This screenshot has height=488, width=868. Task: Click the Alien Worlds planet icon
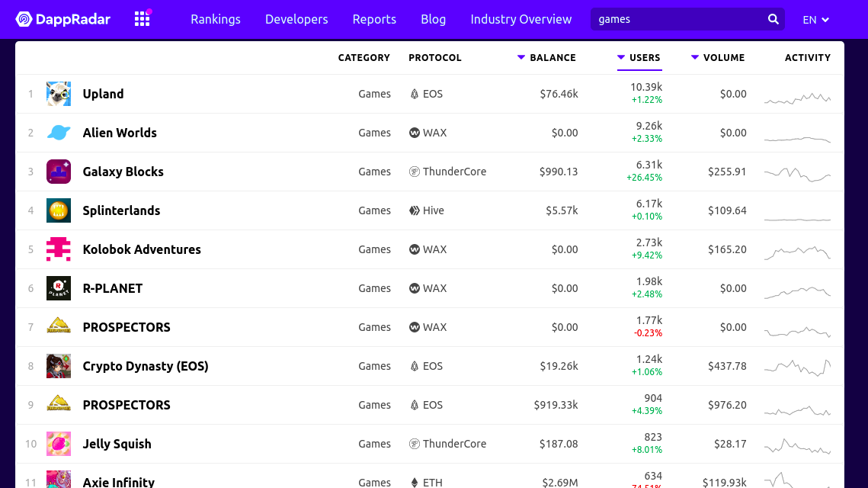coord(59,133)
